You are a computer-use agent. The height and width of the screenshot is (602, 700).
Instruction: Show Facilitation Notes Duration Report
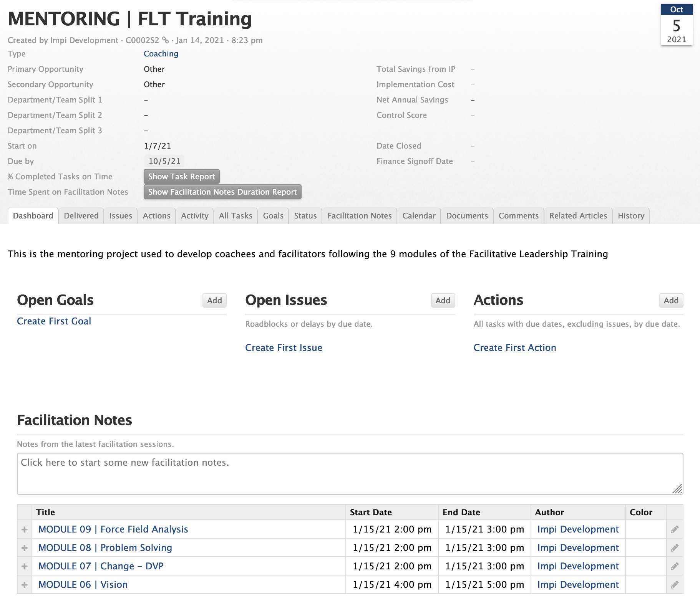coord(222,192)
